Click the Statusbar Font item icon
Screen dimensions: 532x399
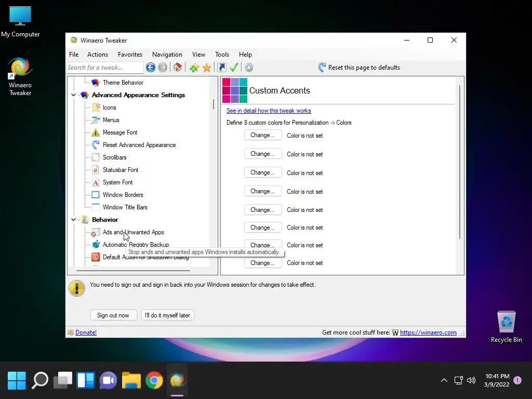(x=96, y=170)
